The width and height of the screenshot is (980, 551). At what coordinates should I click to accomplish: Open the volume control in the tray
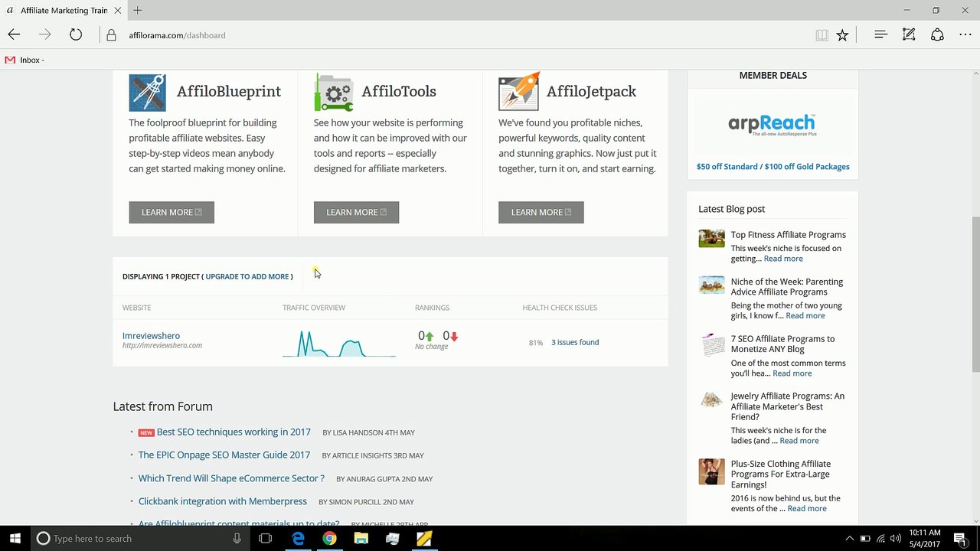point(896,539)
